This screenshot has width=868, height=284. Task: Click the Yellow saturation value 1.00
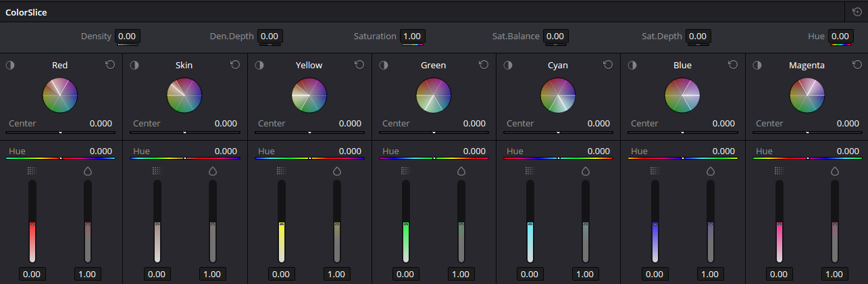(337, 274)
